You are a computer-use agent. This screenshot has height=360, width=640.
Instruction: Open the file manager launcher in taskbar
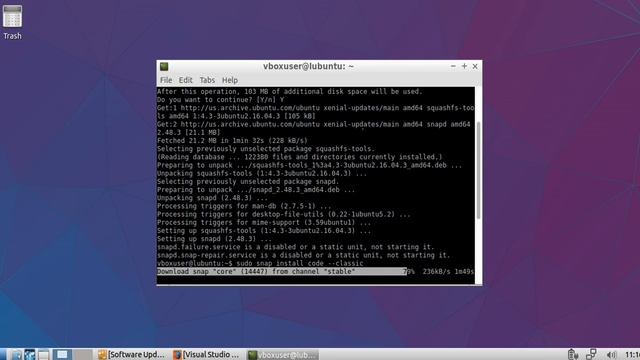click(x=16, y=354)
